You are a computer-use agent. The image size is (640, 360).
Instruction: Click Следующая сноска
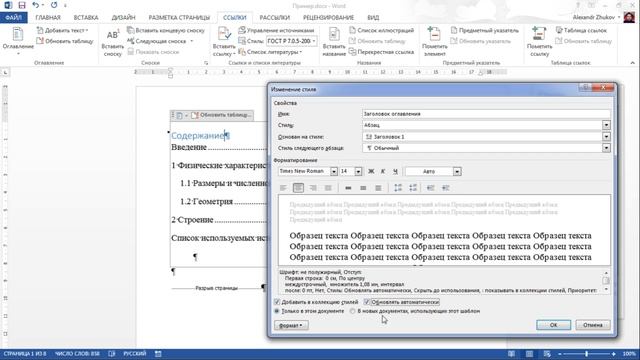160,41
